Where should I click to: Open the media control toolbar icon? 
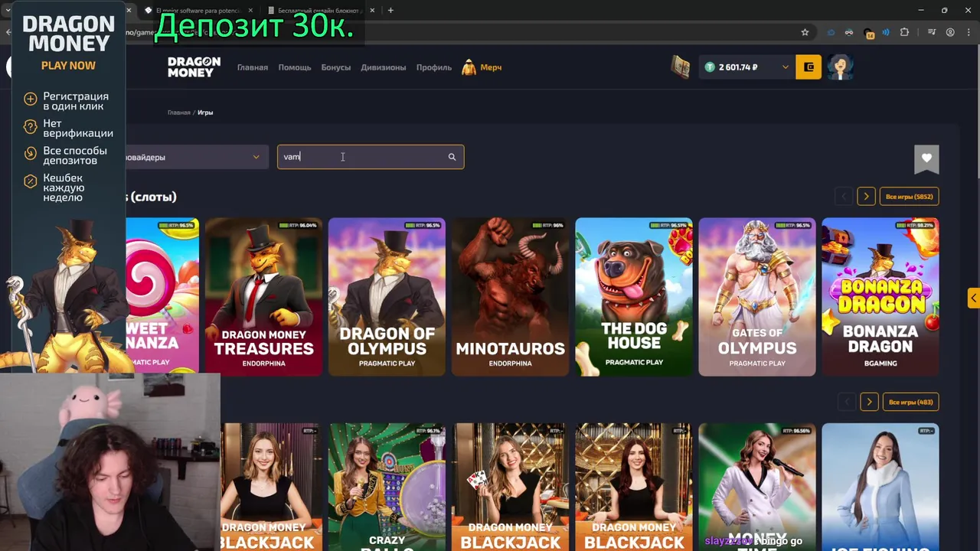[932, 32]
